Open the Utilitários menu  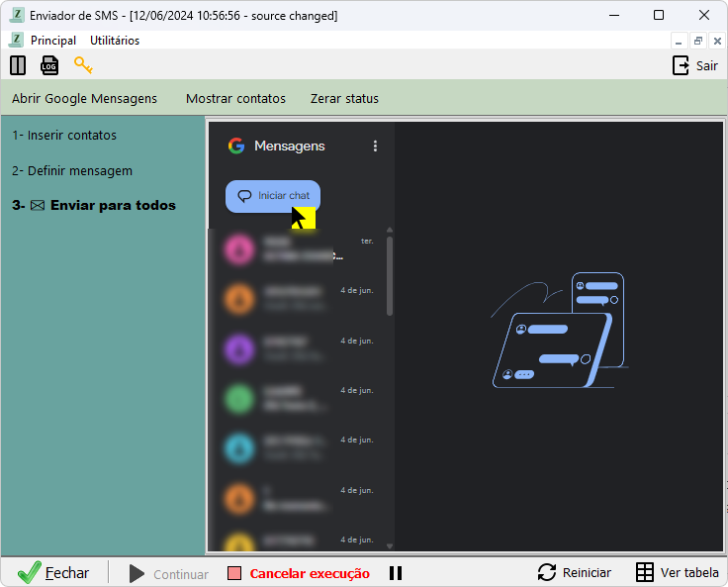[x=115, y=41]
